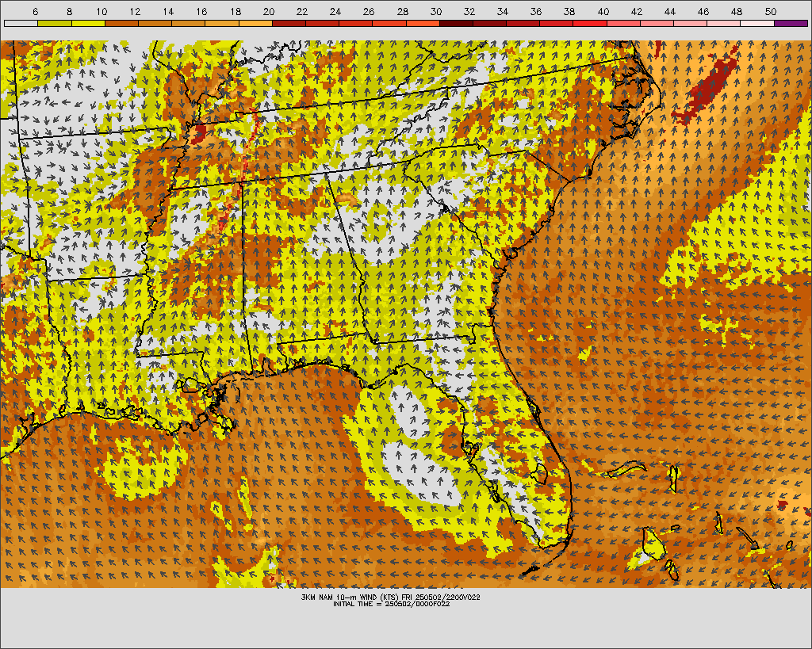Click the gray swatch left of label 6
812x649 pixels.
21,23
